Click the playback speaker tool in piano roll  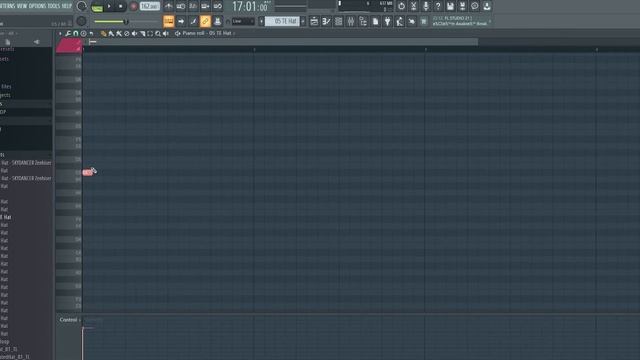pyautogui.click(x=165, y=33)
